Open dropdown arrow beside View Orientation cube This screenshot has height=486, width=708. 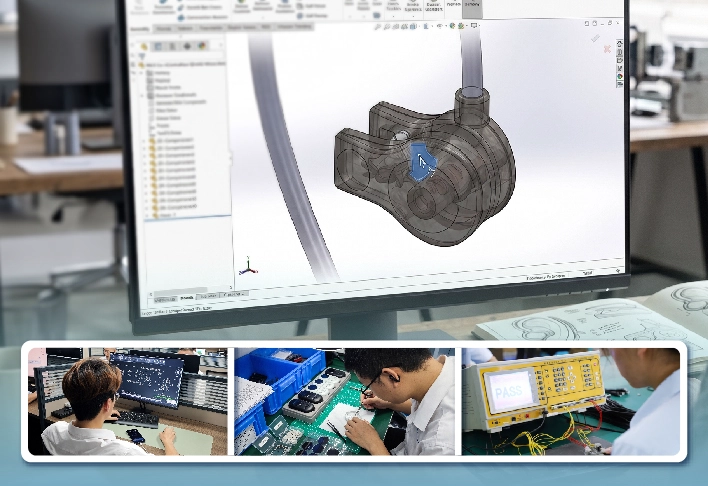[x=419, y=26]
